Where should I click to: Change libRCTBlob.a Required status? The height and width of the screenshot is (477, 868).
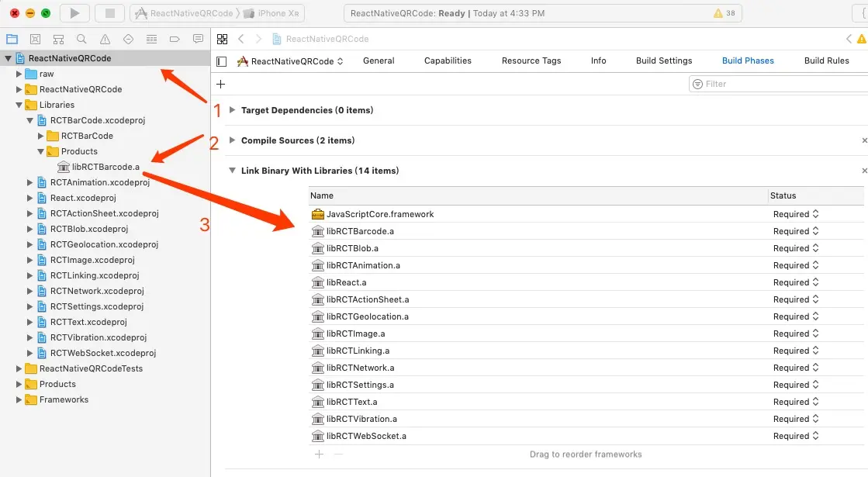[x=796, y=248]
